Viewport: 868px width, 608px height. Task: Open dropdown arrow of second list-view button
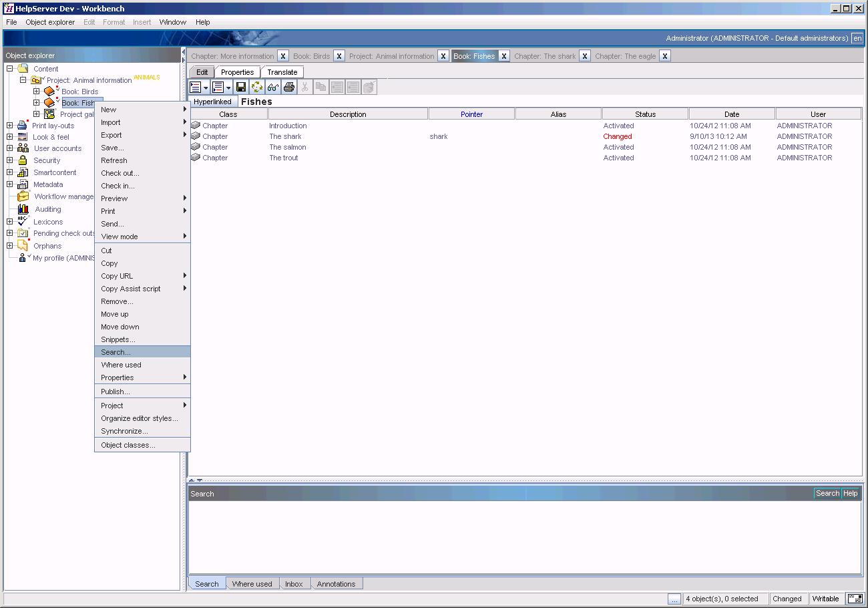pos(228,87)
